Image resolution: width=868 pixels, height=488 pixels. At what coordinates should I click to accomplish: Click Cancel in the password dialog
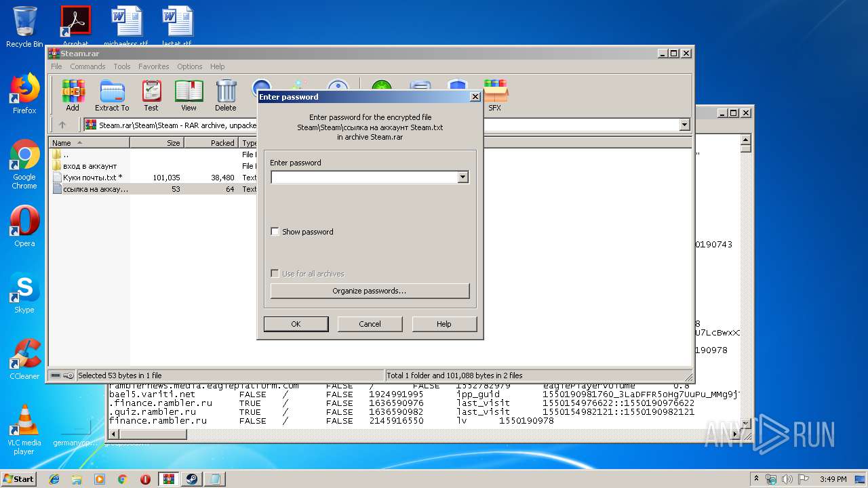coord(370,324)
